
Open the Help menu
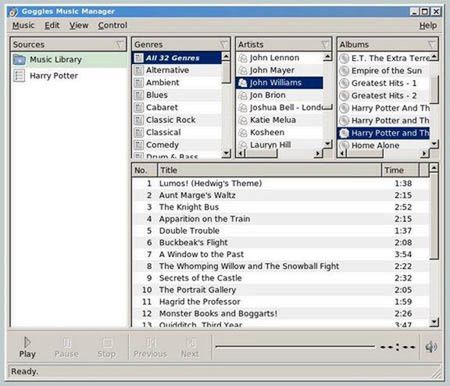point(428,25)
